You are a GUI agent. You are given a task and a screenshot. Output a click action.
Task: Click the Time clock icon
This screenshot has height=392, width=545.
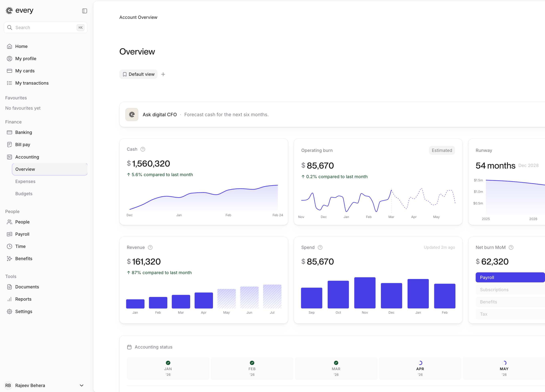(9, 246)
